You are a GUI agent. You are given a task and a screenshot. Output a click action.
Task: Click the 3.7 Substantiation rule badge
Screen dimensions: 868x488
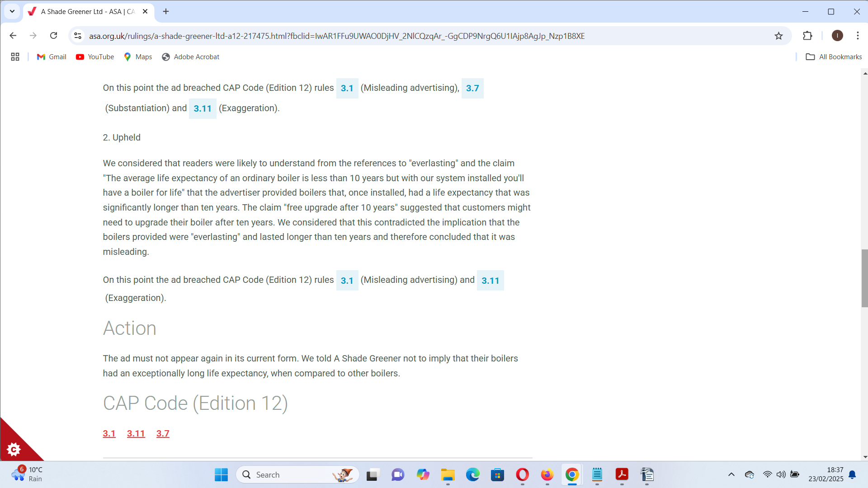(x=472, y=88)
